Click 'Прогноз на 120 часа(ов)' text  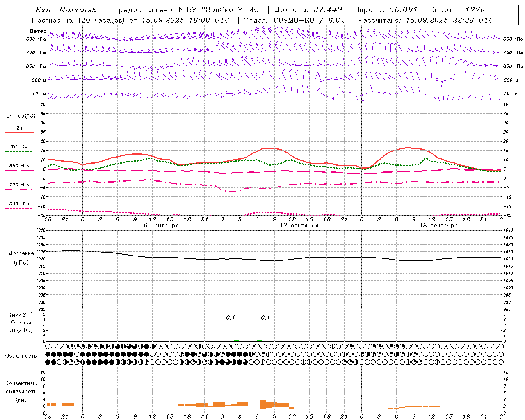(79, 20)
